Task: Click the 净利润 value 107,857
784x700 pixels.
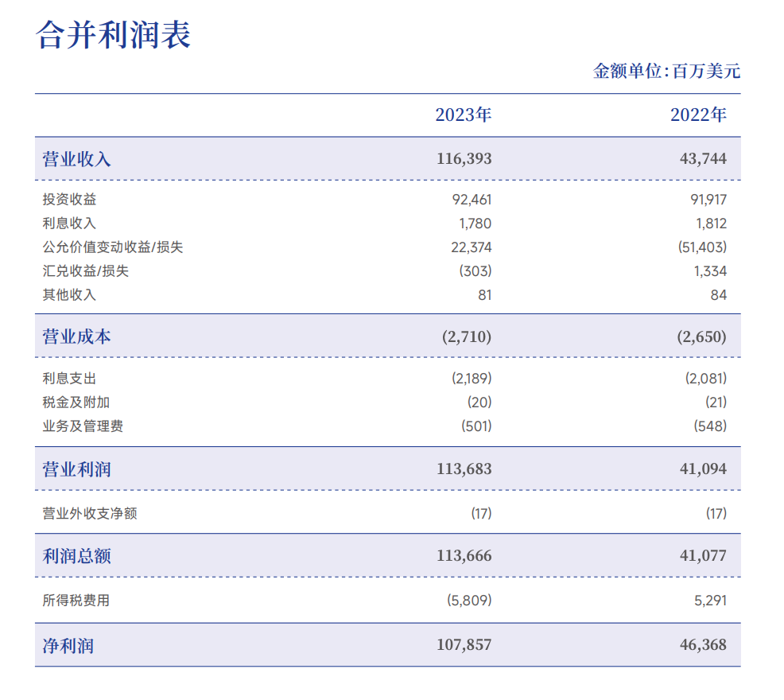Action: click(464, 645)
